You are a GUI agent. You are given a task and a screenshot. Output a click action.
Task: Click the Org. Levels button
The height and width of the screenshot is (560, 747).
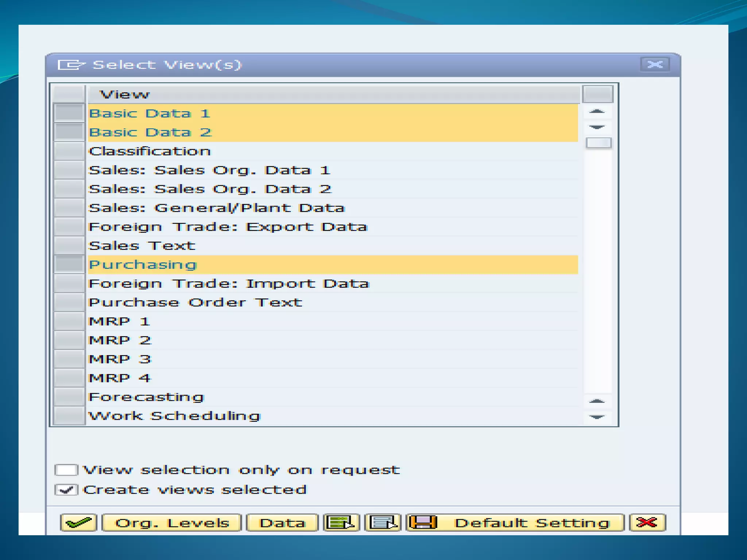click(x=171, y=522)
